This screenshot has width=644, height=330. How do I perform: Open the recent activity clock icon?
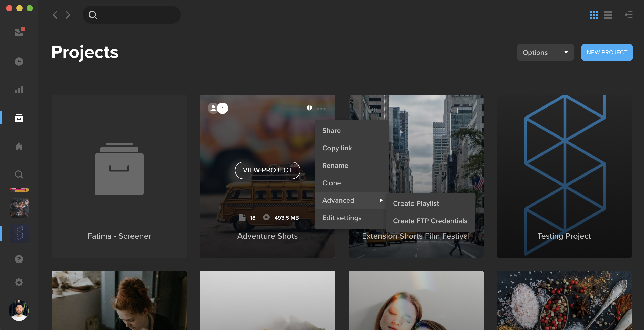(x=19, y=62)
